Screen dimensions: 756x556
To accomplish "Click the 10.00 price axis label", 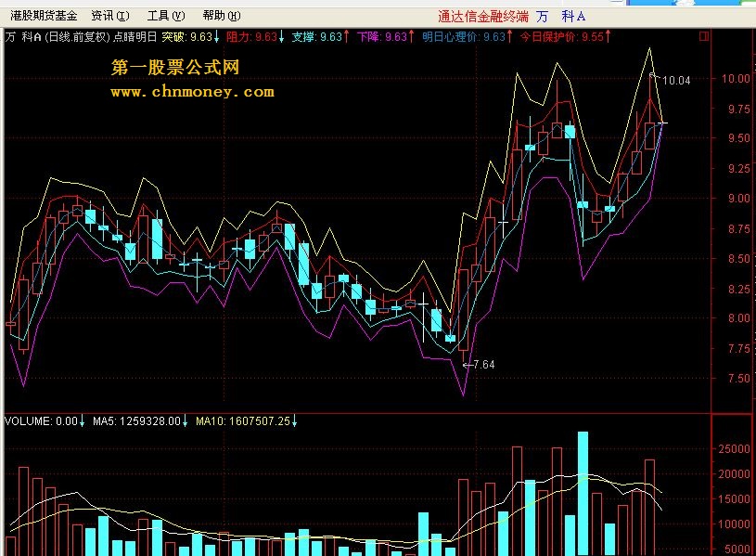I will 736,79.
